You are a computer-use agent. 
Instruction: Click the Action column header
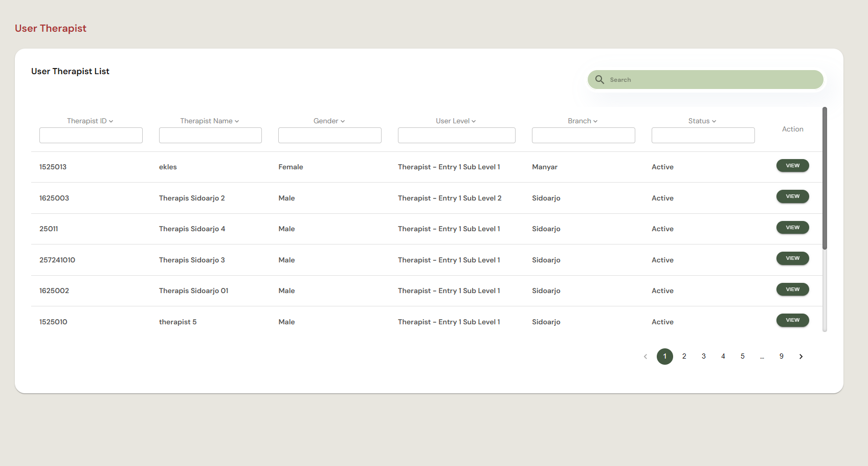click(x=793, y=129)
